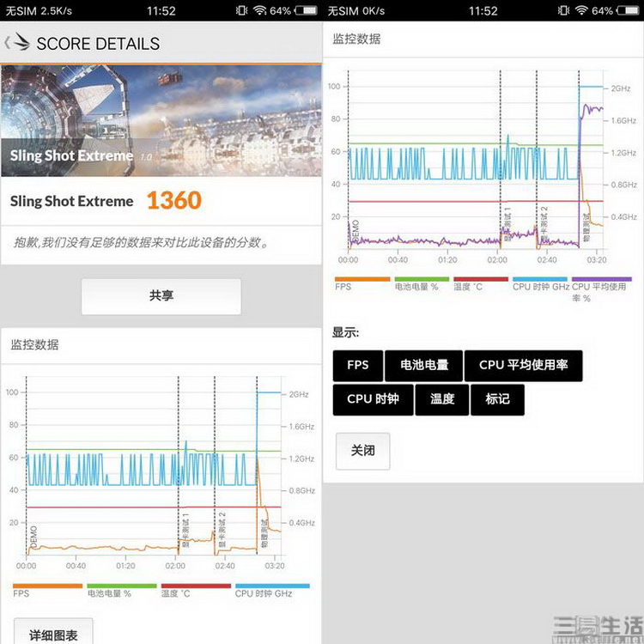Tap the 关闭 close button
The image size is (644, 644).
[x=362, y=451]
